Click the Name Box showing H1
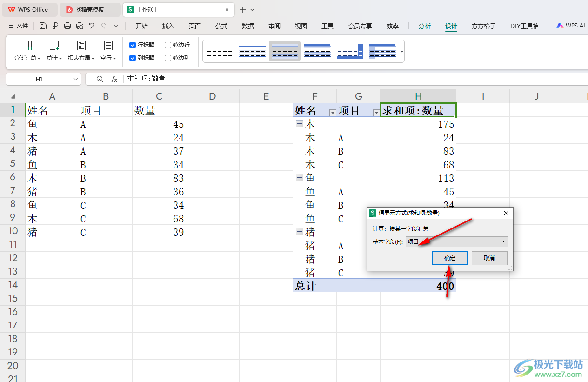 click(39, 80)
